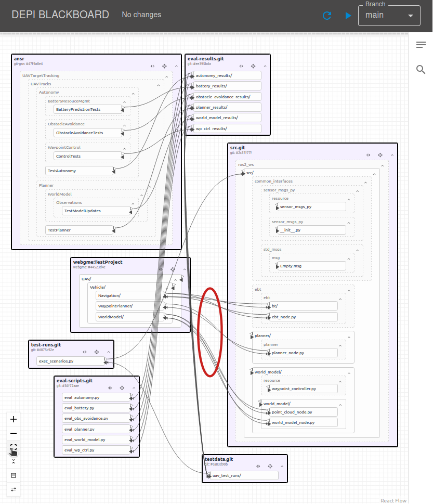This screenshot has height=504, width=433.
Task: Click the collapse-all chevrons control
Action: 14,461
